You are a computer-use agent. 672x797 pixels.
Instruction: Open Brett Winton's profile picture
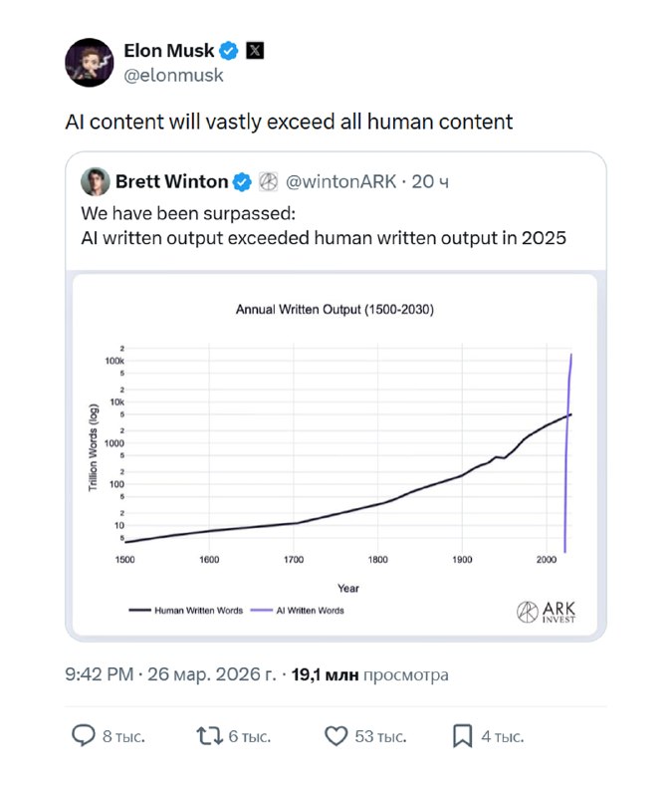tap(96, 181)
